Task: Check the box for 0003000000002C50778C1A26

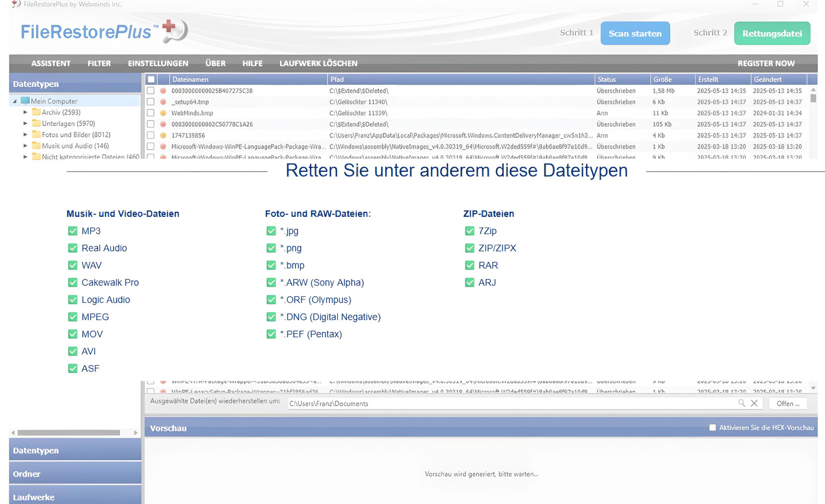Action: [151, 124]
